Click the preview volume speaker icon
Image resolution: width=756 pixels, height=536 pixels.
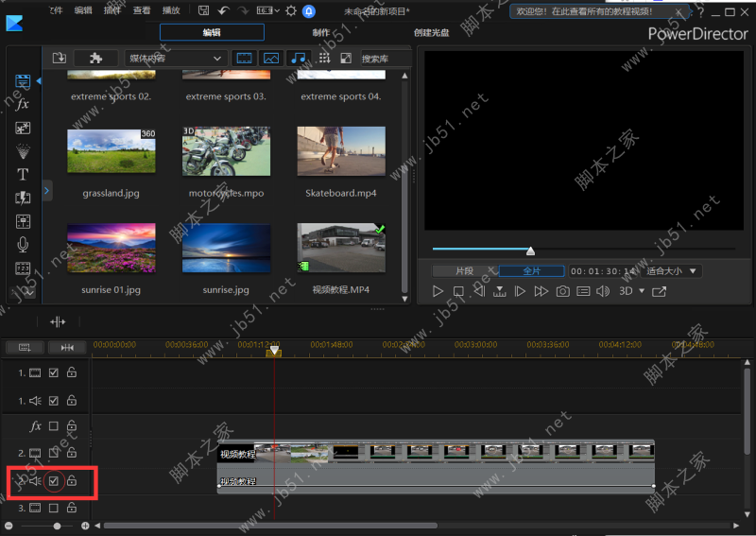603,291
